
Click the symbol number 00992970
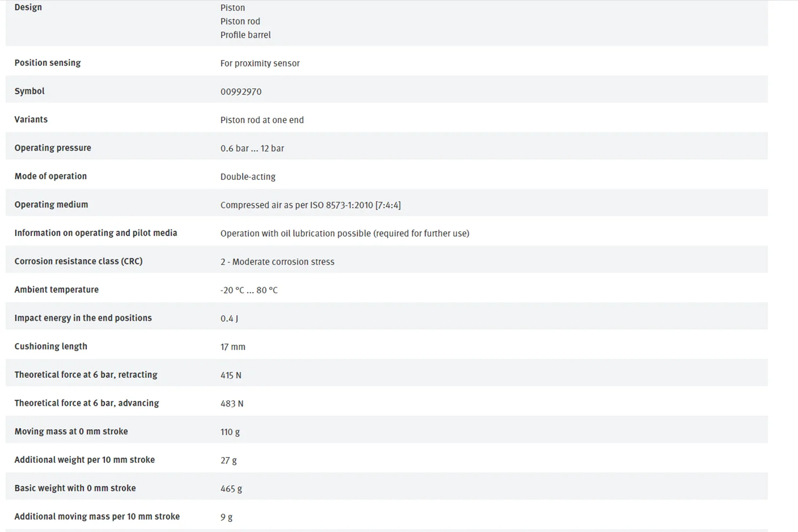[x=241, y=92]
